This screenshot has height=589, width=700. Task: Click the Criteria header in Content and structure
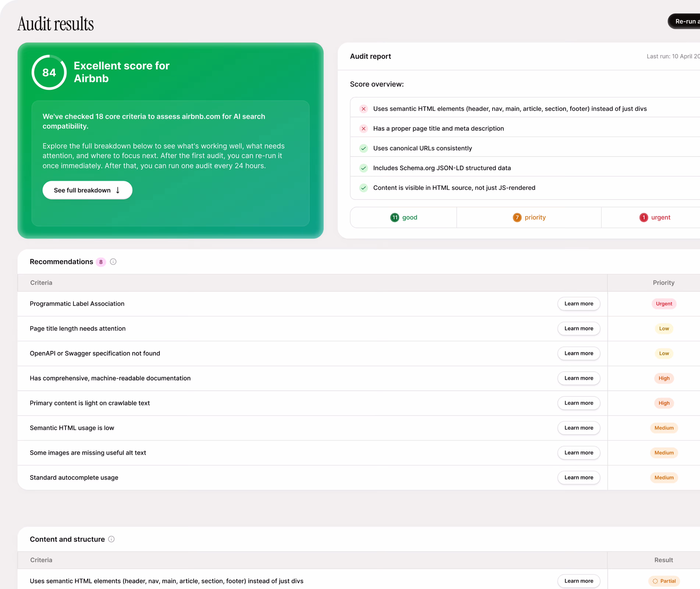[41, 560]
